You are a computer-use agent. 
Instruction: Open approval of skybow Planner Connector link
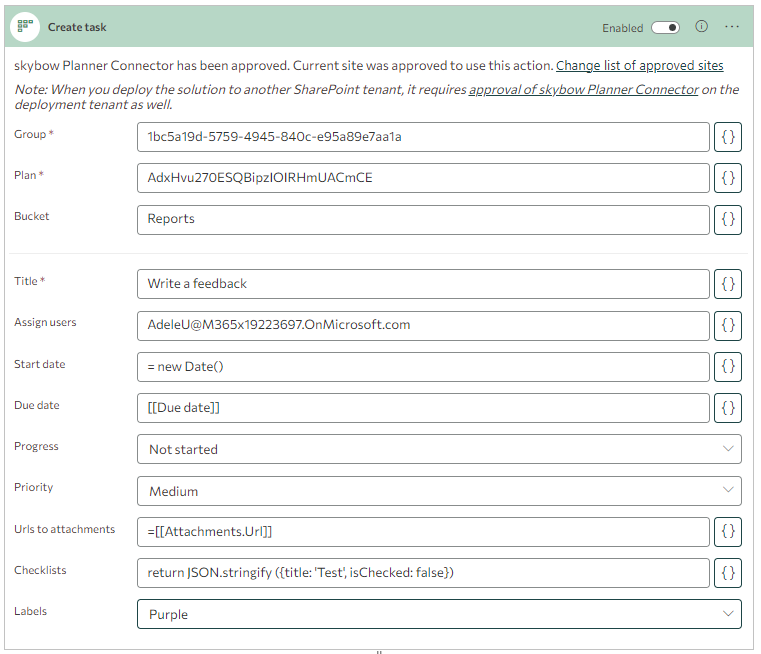(583, 90)
